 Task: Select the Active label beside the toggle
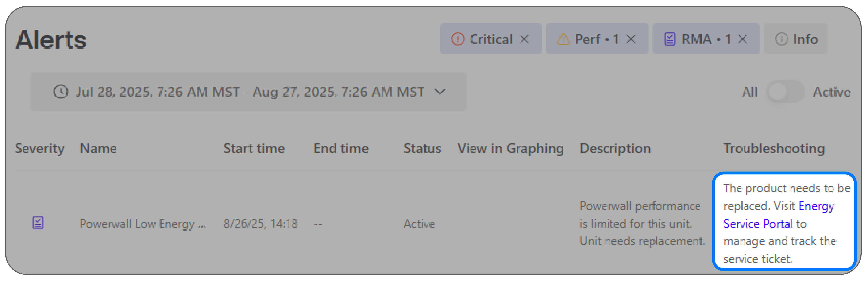(x=832, y=92)
